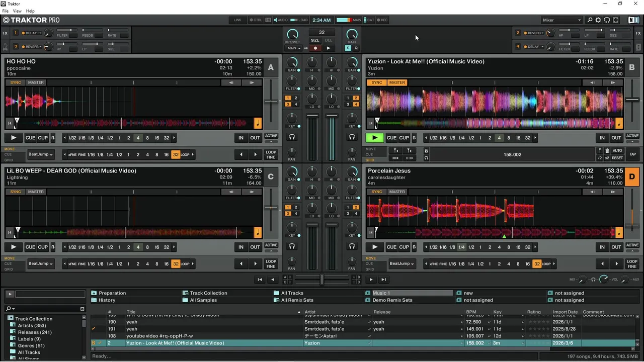Toggle Quantize mode Q button
The height and width of the screenshot is (362, 644).
356,48
